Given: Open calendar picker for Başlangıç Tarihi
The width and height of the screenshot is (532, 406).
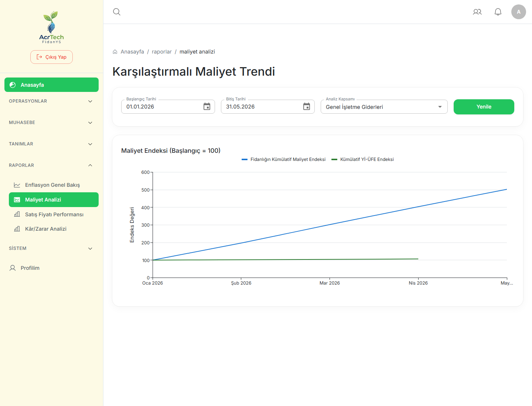Looking at the screenshot, I should click(x=207, y=107).
